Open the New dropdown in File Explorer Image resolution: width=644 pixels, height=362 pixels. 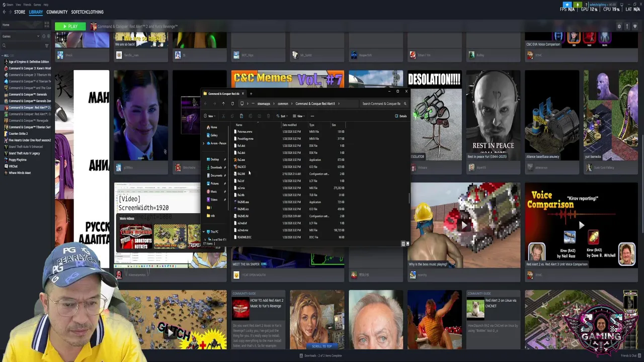pos(209,116)
